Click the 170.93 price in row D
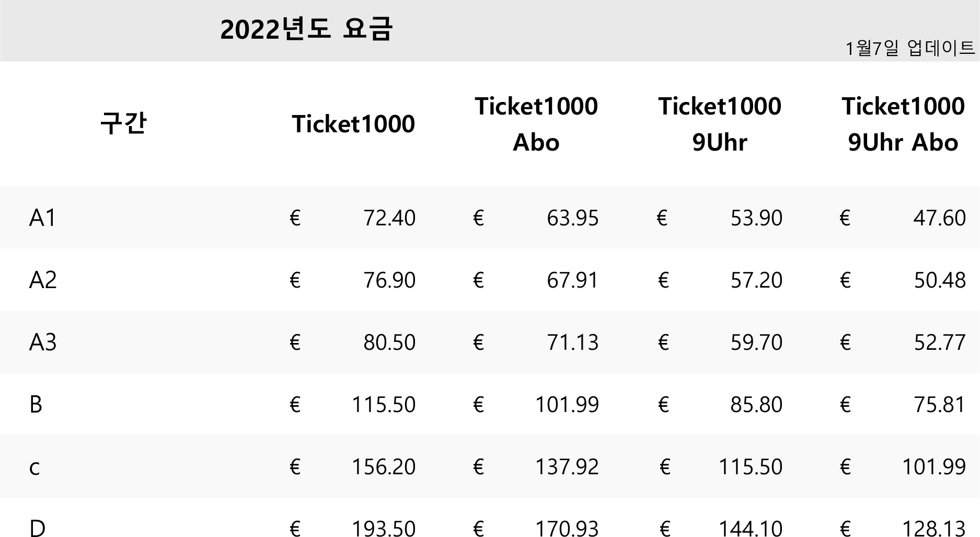The height and width of the screenshot is (537, 980). coord(567,528)
